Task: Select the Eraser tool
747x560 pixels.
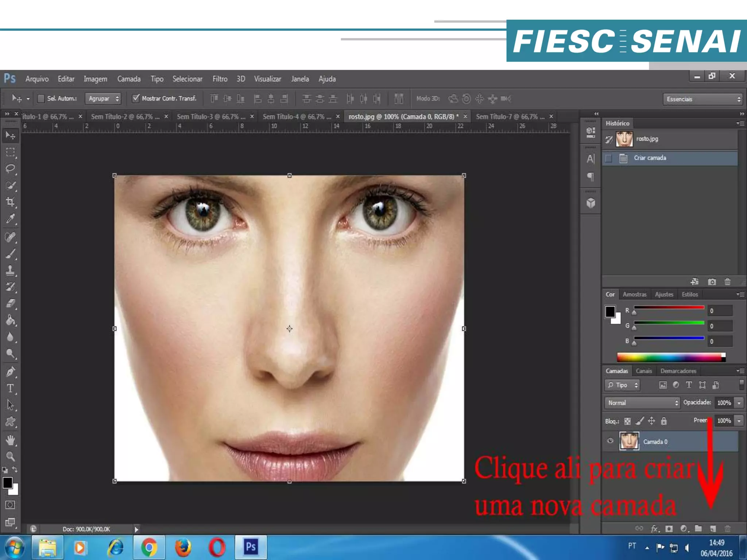Action: click(11, 303)
